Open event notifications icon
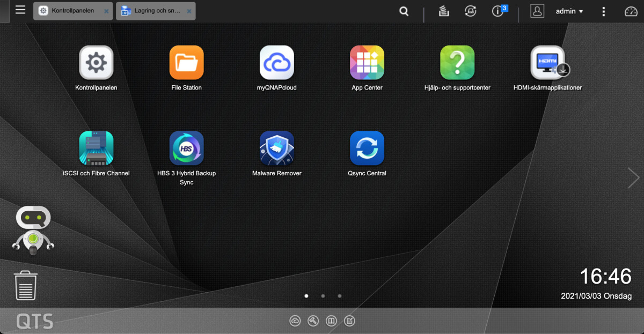This screenshot has width=644, height=334. 499,11
